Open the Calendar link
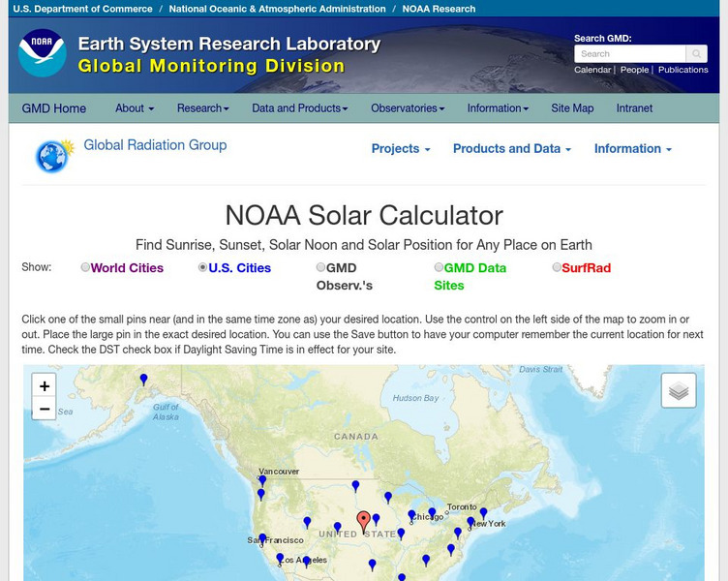The image size is (728, 581). coord(592,70)
